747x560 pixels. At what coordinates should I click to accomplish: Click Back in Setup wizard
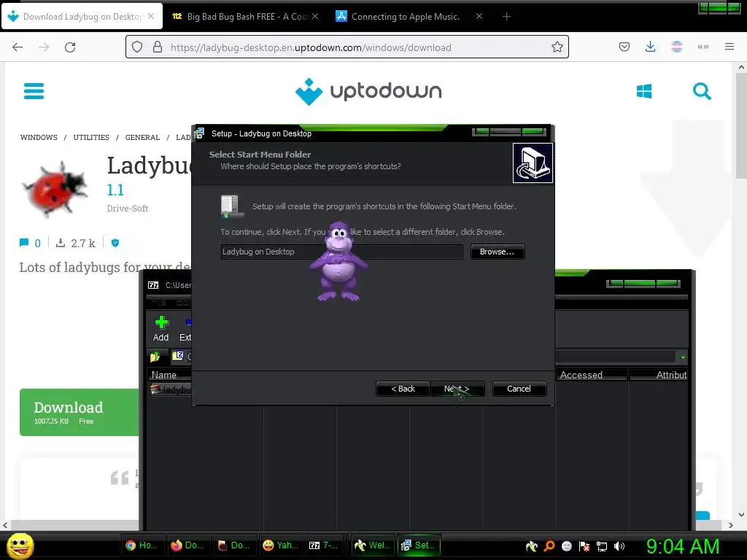point(403,389)
